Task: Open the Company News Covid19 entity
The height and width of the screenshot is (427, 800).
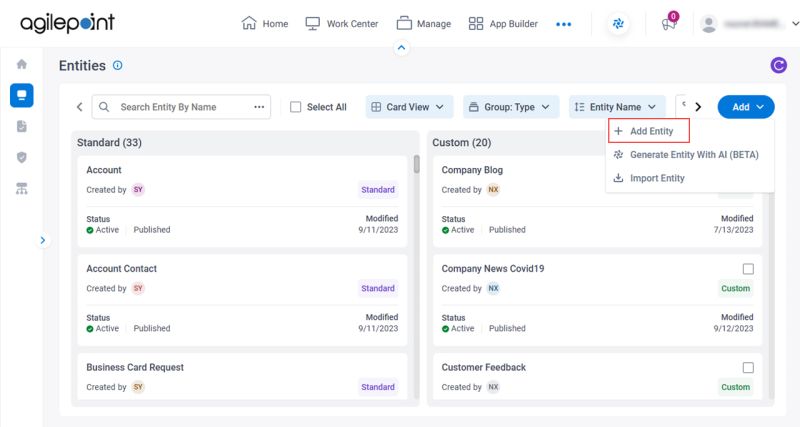Action: coord(597,300)
